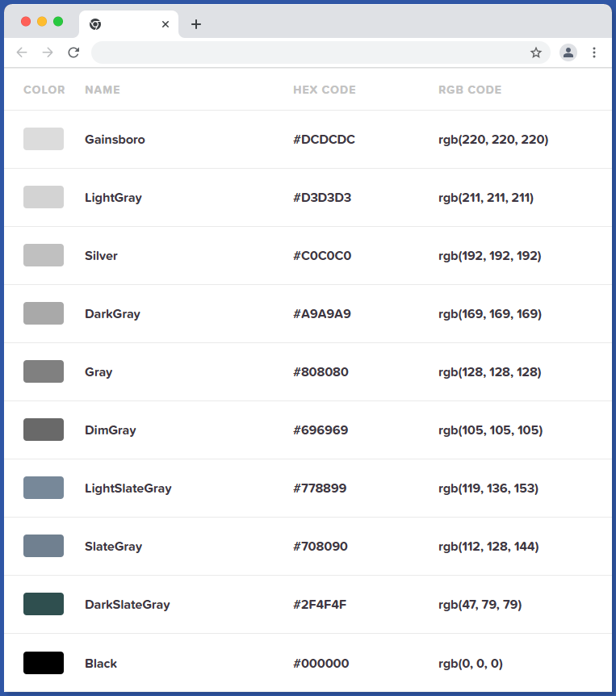Select the name Silver
Screen dimensions: 616x696
pyautogui.click(x=101, y=256)
